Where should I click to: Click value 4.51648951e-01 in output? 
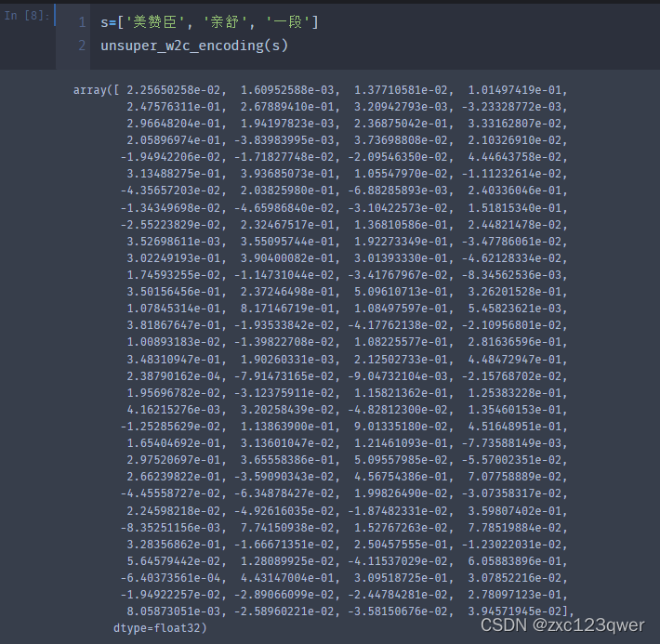coord(515,427)
